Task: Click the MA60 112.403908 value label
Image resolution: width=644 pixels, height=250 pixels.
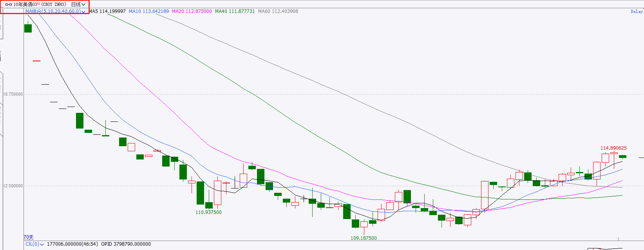Action: 278,11
